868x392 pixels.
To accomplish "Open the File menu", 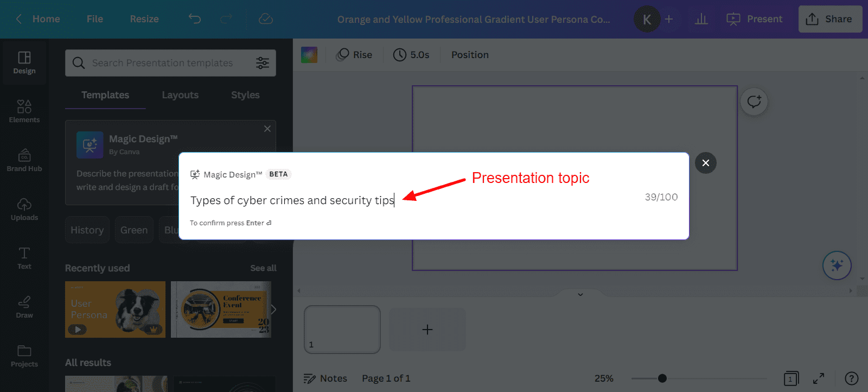I will pyautogui.click(x=95, y=19).
